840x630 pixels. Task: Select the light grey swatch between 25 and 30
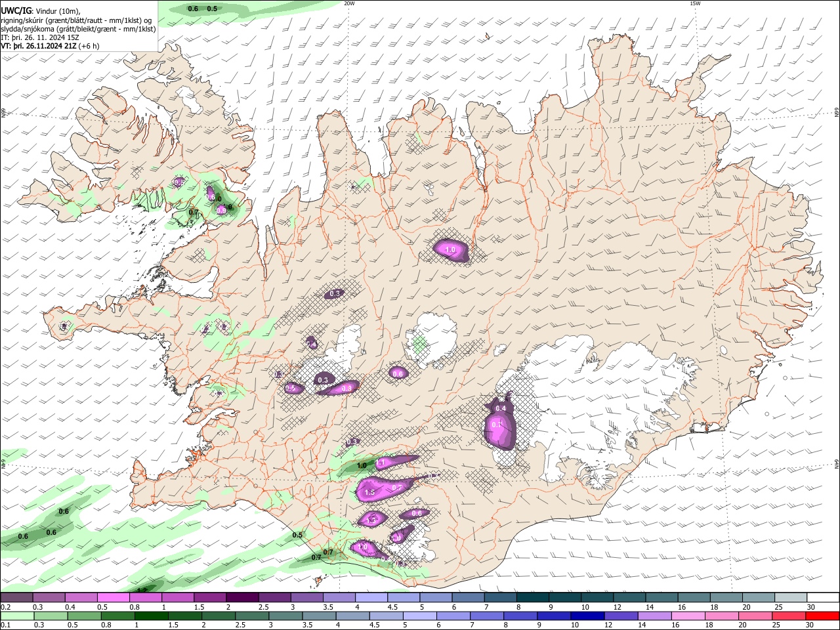[x=791, y=598]
